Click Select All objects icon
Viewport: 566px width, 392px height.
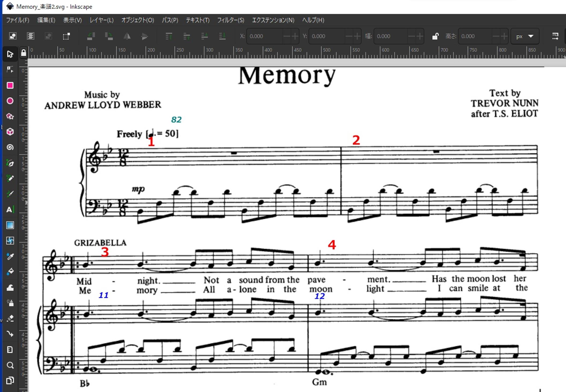pyautogui.click(x=13, y=36)
